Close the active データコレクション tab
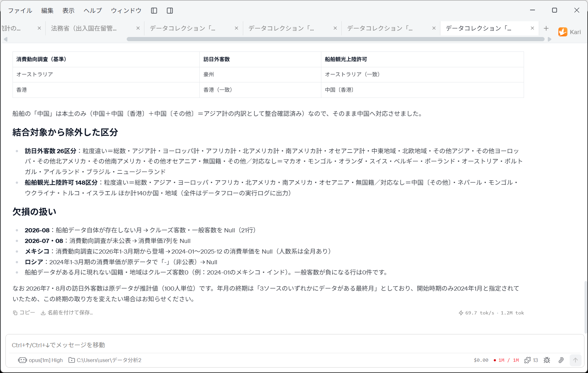 [532, 28]
